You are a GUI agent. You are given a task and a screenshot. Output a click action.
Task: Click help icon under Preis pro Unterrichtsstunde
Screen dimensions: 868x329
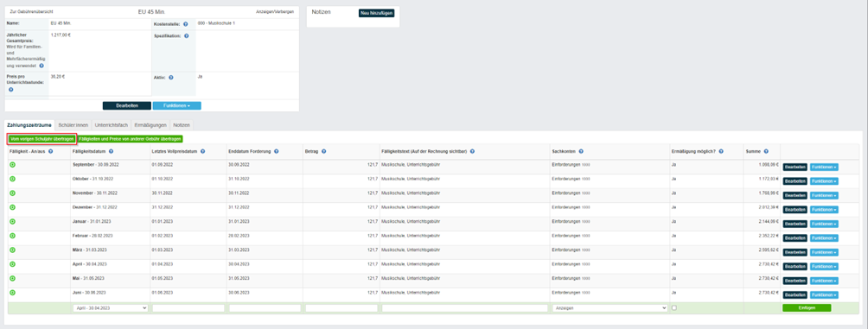[10, 89]
